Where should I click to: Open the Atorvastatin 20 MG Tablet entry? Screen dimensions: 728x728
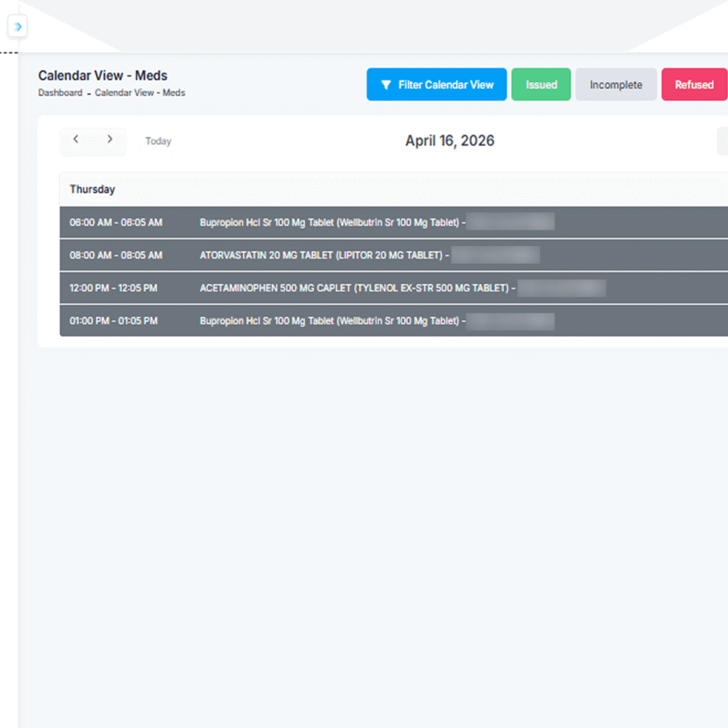tap(322, 255)
